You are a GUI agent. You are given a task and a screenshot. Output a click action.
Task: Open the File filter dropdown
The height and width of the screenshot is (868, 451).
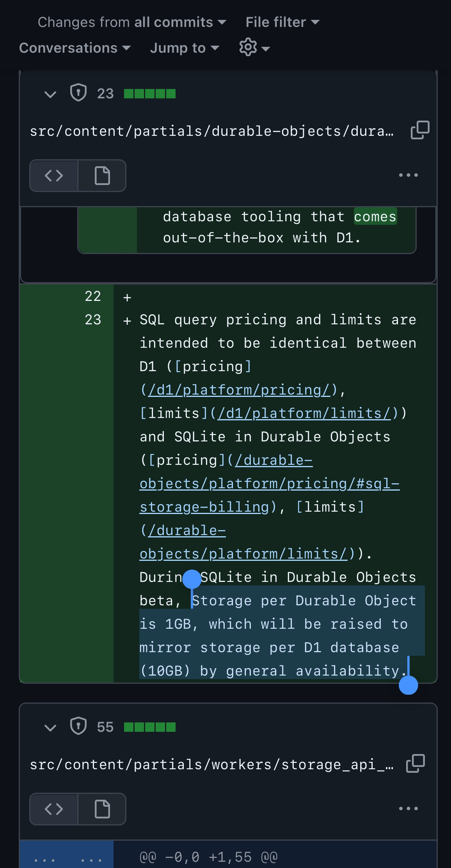pos(282,22)
